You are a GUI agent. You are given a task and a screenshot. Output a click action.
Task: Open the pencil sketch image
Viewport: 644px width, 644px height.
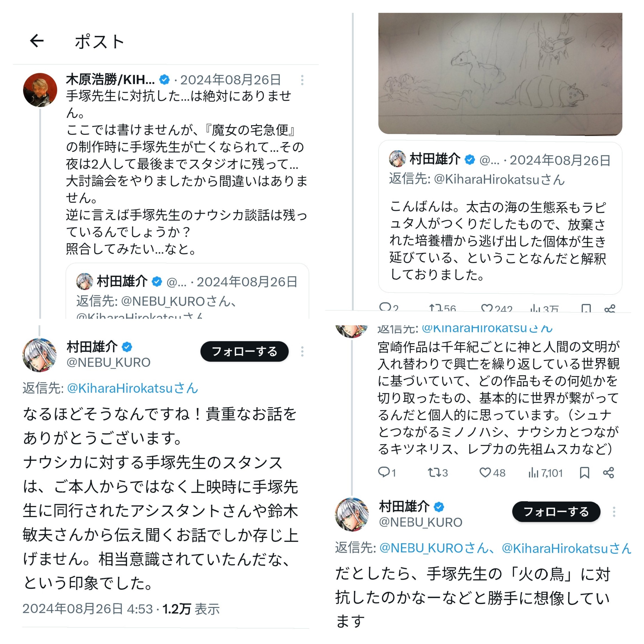[500, 74]
